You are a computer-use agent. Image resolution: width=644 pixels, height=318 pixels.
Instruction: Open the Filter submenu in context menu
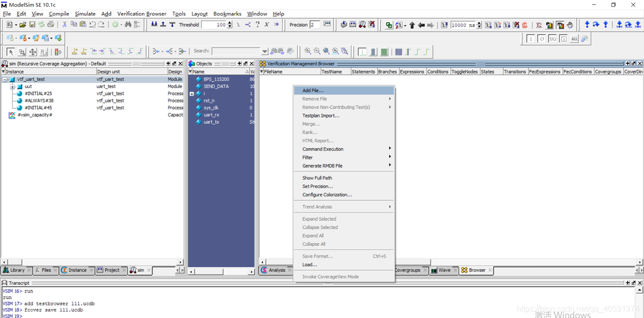(x=344, y=157)
